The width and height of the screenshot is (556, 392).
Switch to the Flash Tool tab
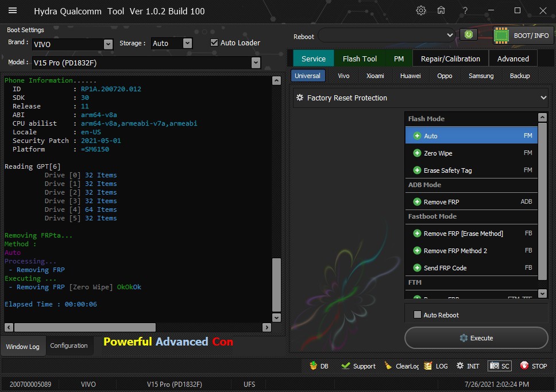point(360,59)
